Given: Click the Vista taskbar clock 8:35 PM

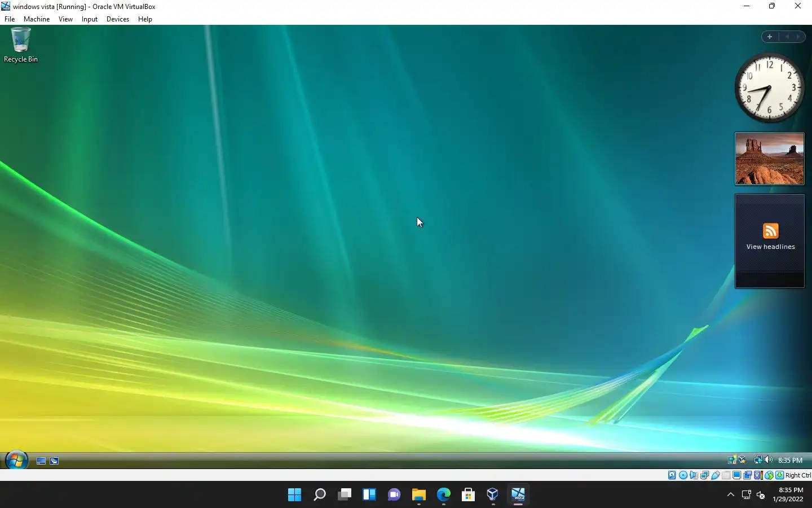Looking at the screenshot, I should pyautogui.click(x=790, y=460).
